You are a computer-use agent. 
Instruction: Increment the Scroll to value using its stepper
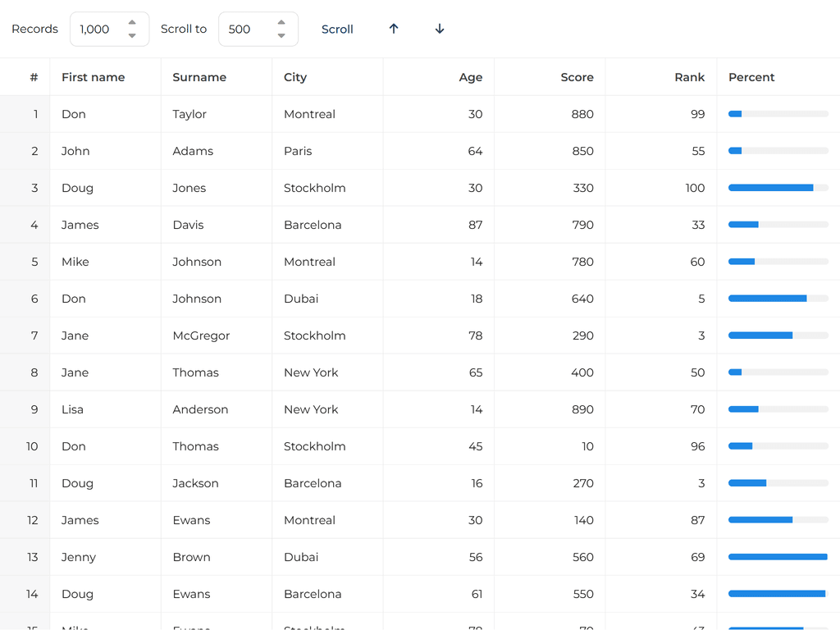click(282, 23)
